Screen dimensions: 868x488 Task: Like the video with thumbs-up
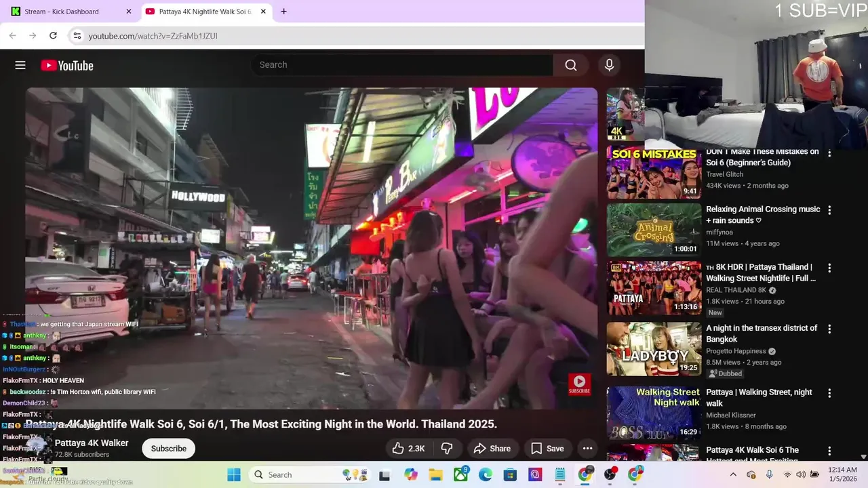[x=408, y=449]
